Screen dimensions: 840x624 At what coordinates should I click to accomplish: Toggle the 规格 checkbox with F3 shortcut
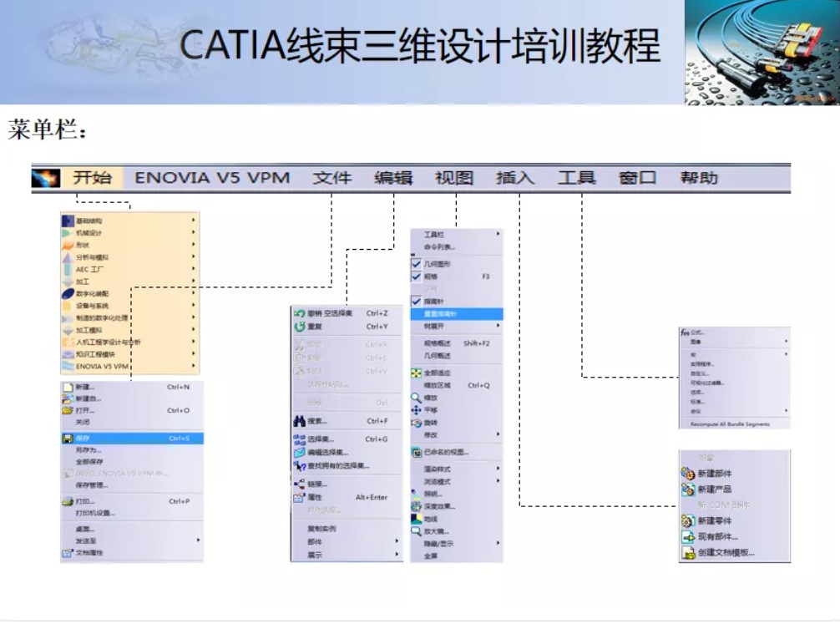(415, 275)
